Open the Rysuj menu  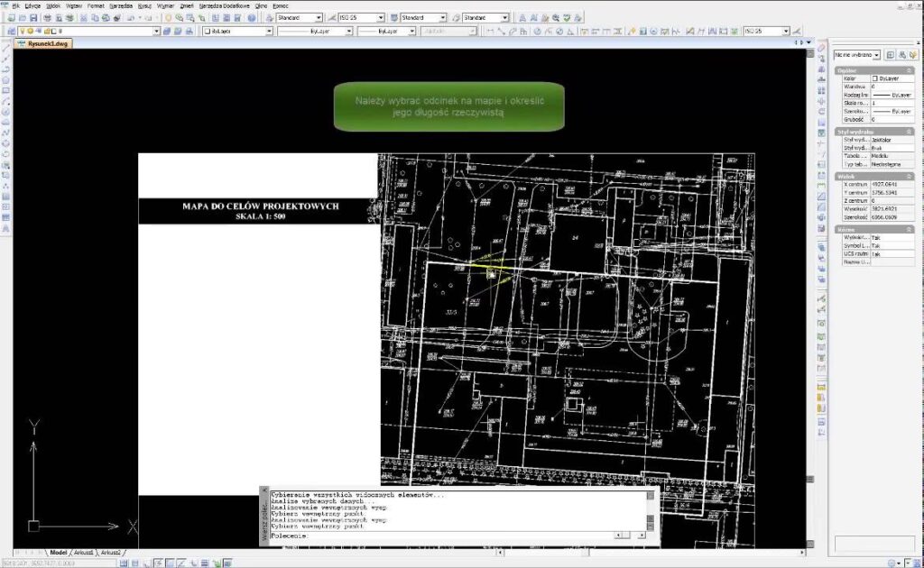[144, 5]
